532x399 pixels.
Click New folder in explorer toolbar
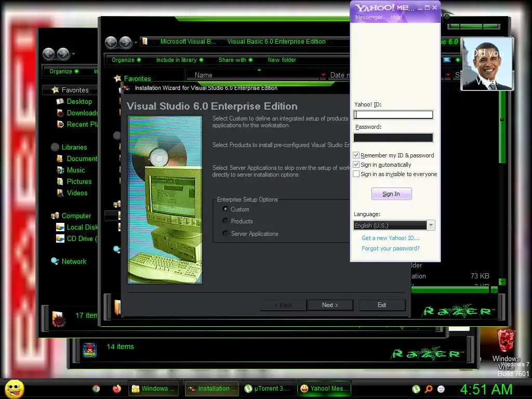[282, 60]
